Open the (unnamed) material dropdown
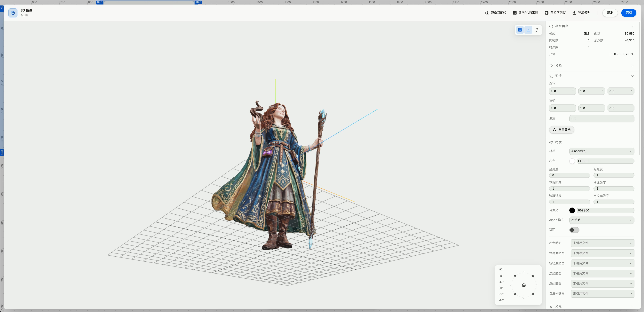 tap(601, 151)
